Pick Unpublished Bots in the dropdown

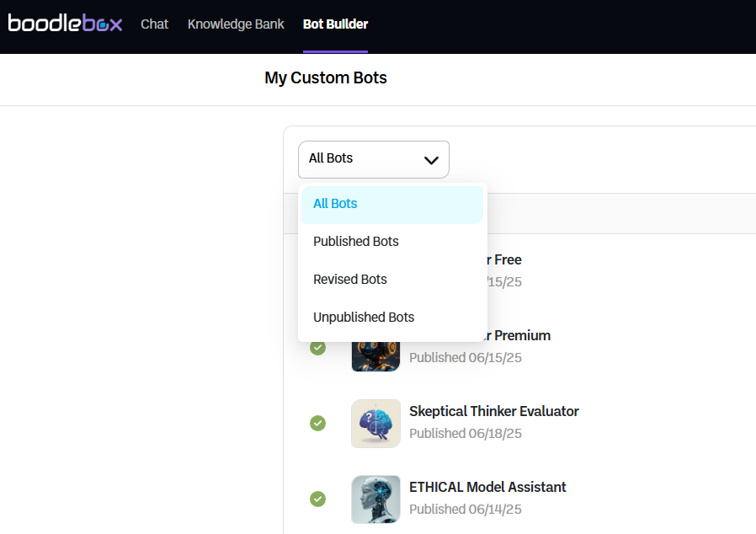(364, 318)
